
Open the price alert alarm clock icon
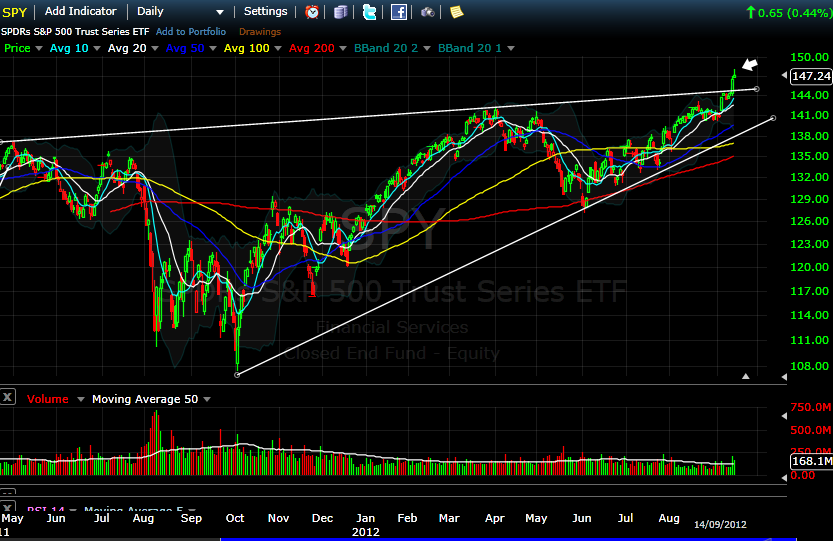point(312,12)
